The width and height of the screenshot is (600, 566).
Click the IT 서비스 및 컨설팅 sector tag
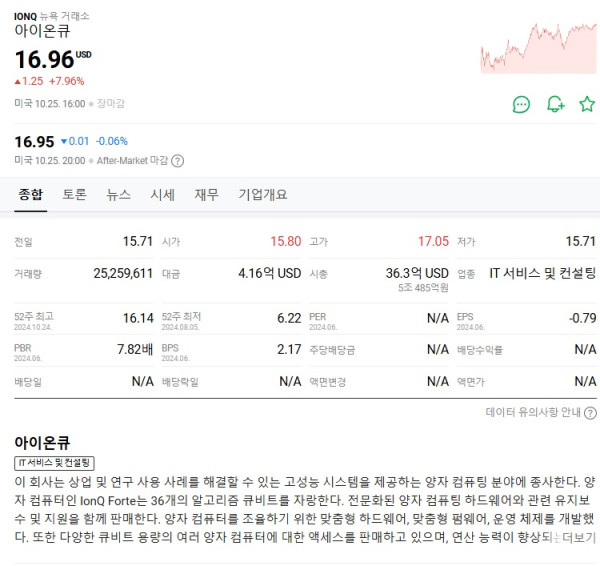point(54,463)
